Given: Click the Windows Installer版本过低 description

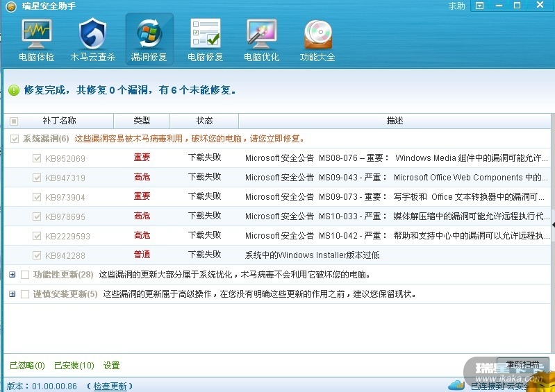Looking at the screenshot, I should (312, 255).
